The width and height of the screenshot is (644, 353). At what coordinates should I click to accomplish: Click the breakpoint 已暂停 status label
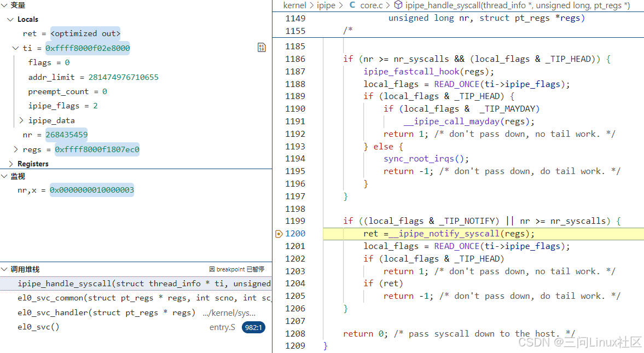(236, 269)
